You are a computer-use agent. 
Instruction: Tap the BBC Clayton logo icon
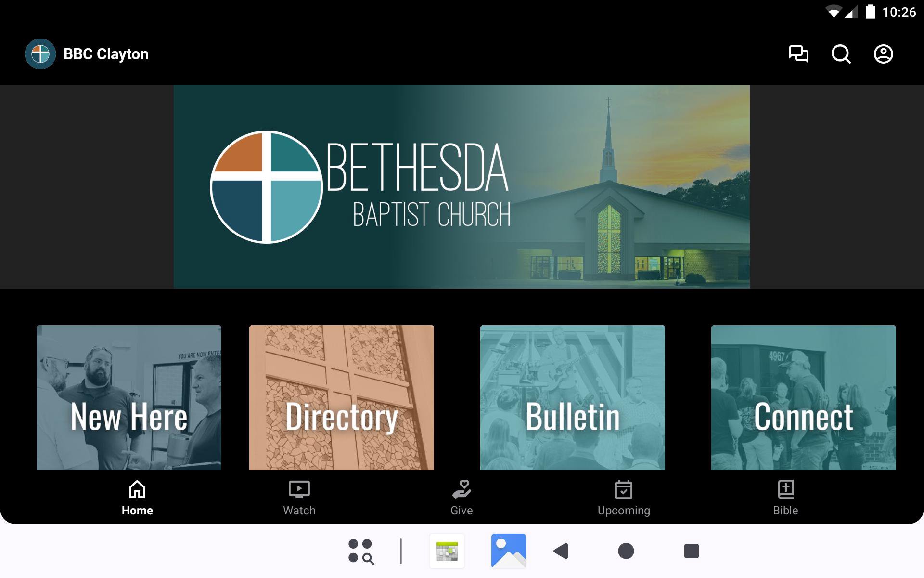[40, 54]
